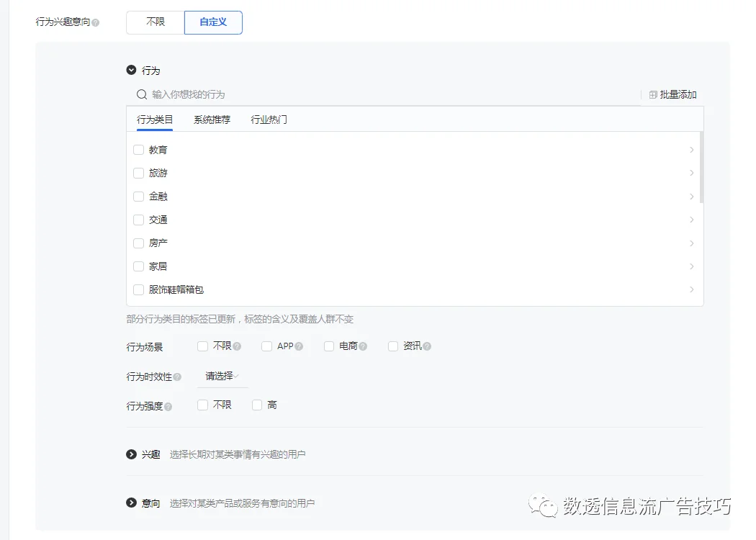756x540 pixels.
Task: Click the 行为 section title
Action: click(151, 71)
